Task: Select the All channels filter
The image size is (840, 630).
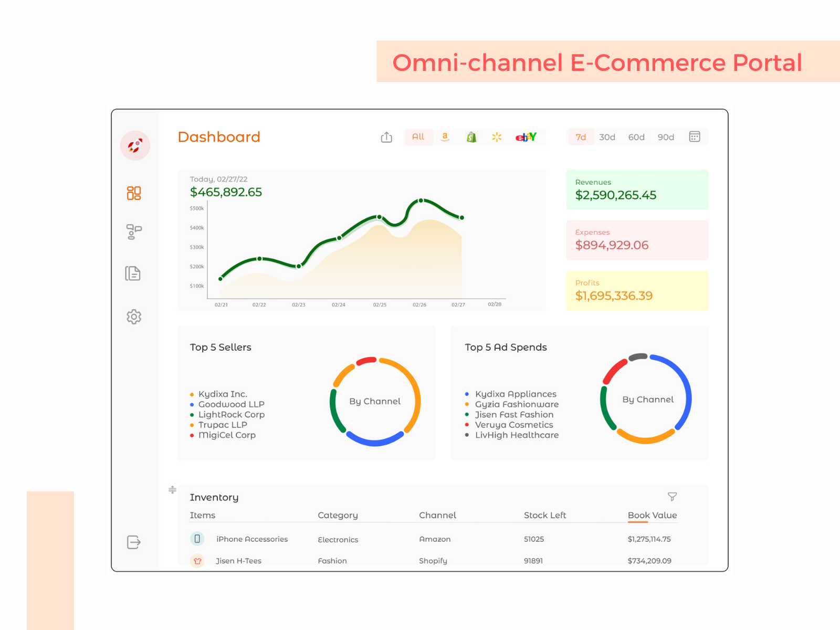Action: click(x=418, y=137)
